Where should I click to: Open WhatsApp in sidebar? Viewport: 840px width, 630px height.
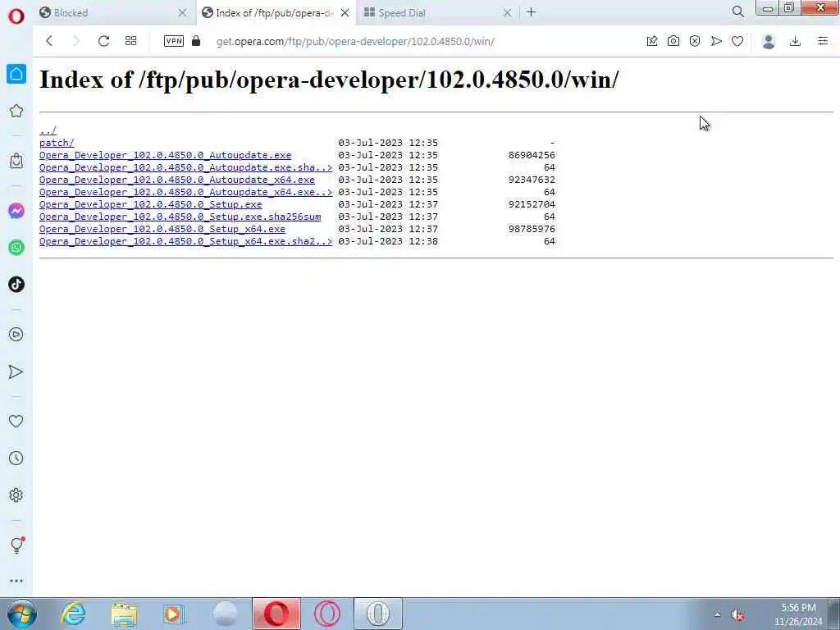coord(16,248)
